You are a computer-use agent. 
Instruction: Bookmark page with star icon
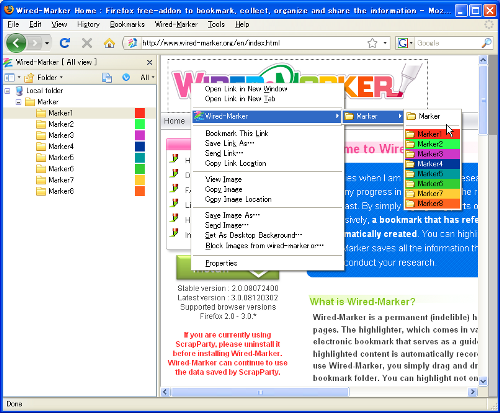tap(372, 43)
